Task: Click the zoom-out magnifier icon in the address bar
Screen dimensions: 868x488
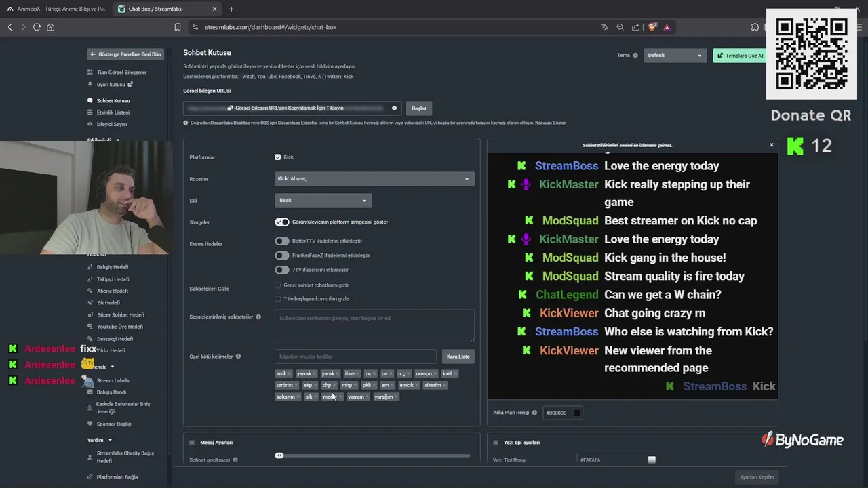Action: [x=620, y=27]
